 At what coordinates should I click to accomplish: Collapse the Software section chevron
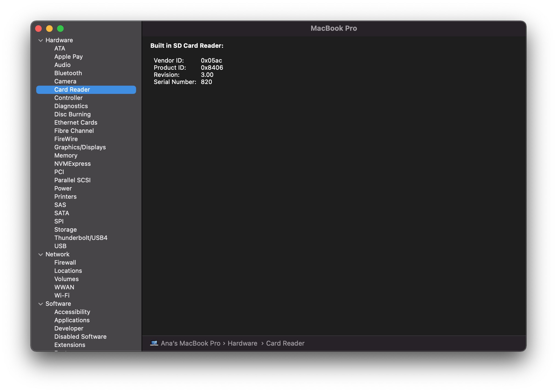[41, 304]
